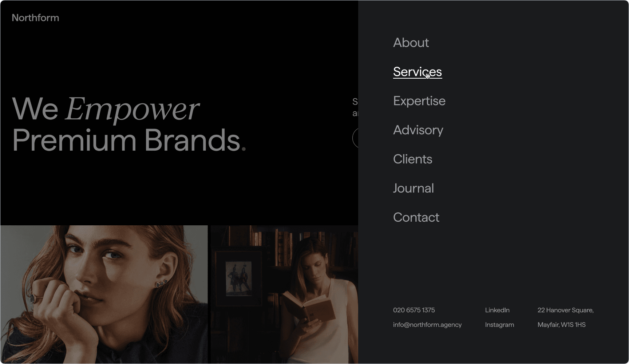Click the photo of woman reading a book
Image resolution: width=629 pixels, height=364 pixels.
285,294
